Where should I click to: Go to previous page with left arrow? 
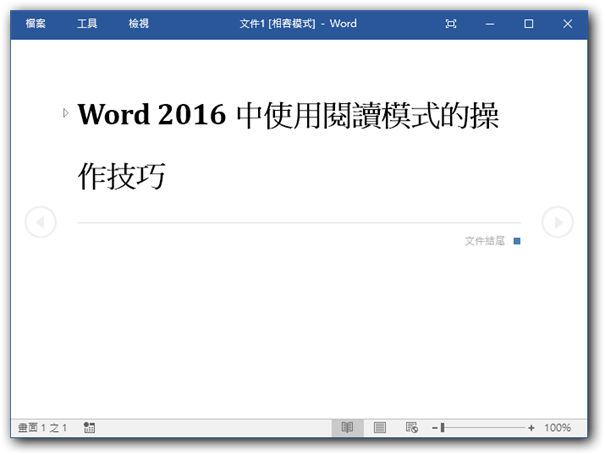(41, 222)
